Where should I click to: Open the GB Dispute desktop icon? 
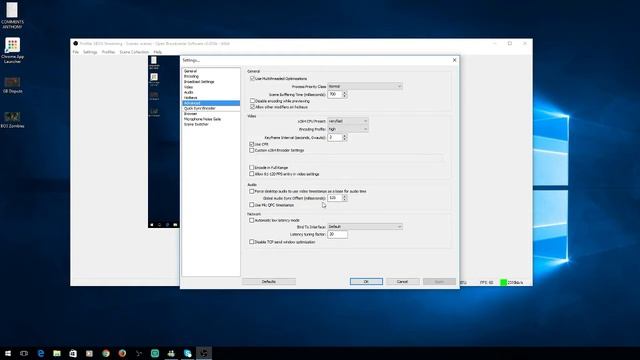click(x=12, y=85)
